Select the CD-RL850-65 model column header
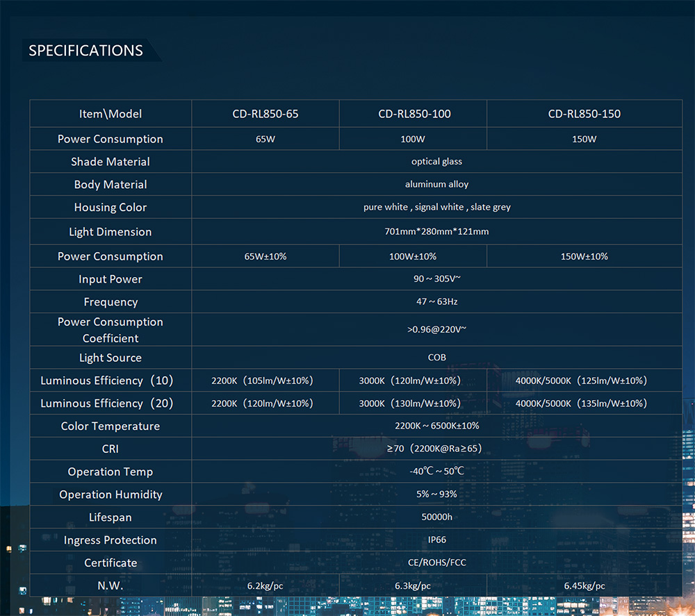 click(265, 114)
